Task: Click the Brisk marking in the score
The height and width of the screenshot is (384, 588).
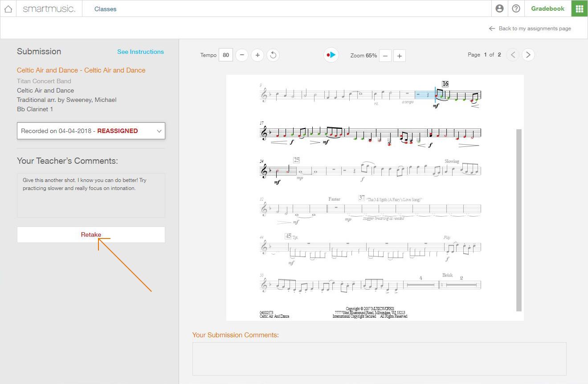Action: (447, 275)
